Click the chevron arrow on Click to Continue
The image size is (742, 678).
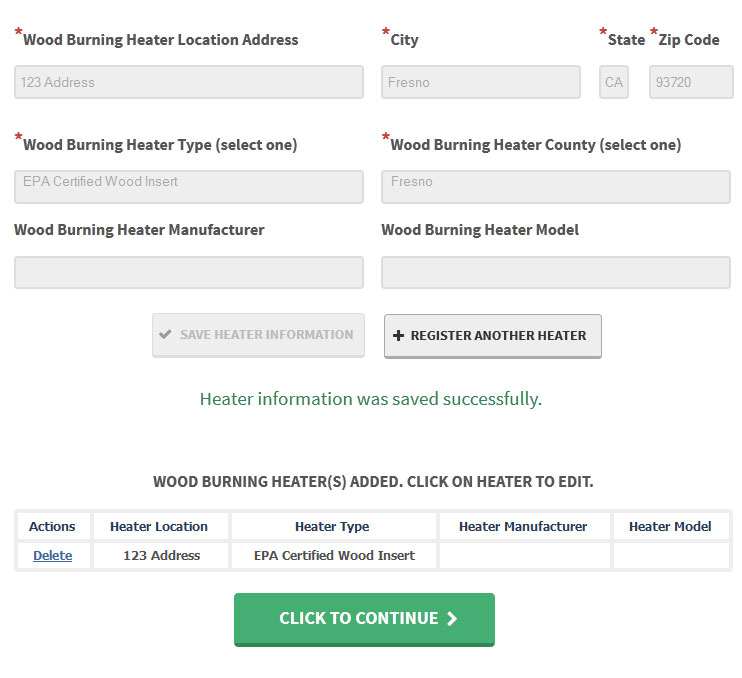[x=452, y=619]
